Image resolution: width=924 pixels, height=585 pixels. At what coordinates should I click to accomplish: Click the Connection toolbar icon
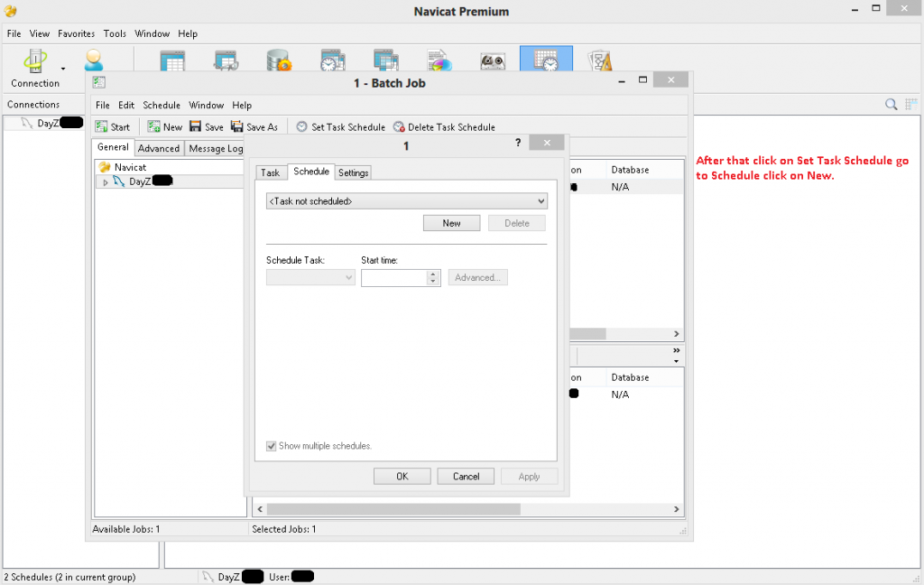click(34, 62)
